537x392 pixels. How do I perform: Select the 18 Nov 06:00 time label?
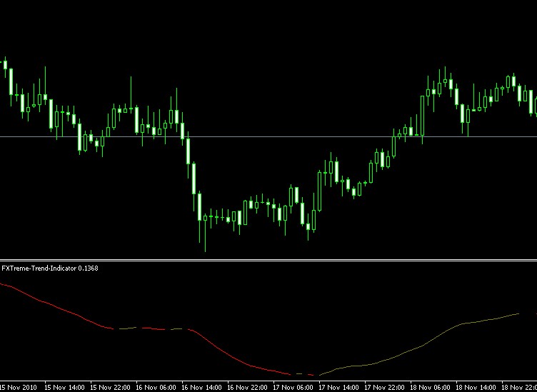(x=430, y=388)
